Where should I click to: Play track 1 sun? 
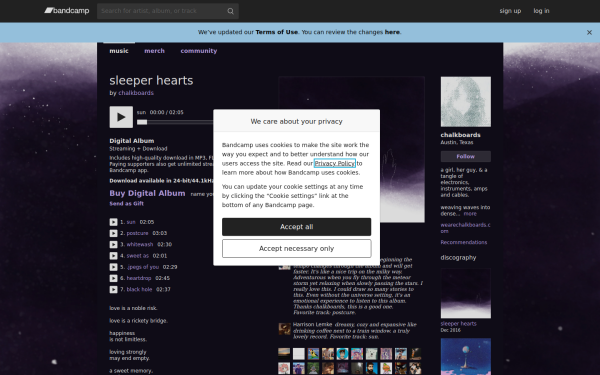113,222
